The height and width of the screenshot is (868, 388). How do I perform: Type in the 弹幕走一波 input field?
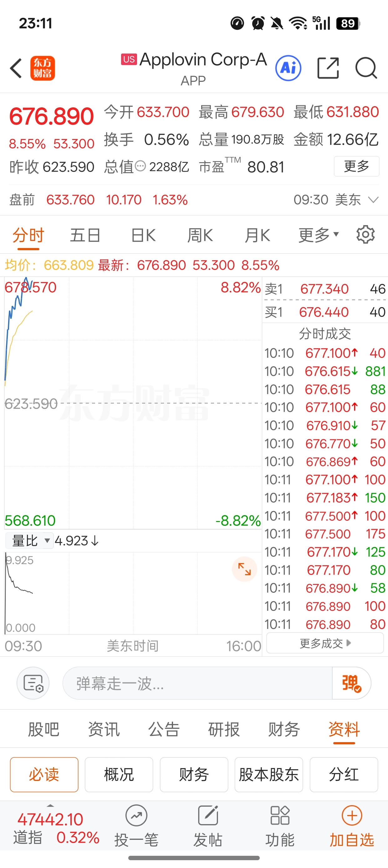(x=197, y=683)
